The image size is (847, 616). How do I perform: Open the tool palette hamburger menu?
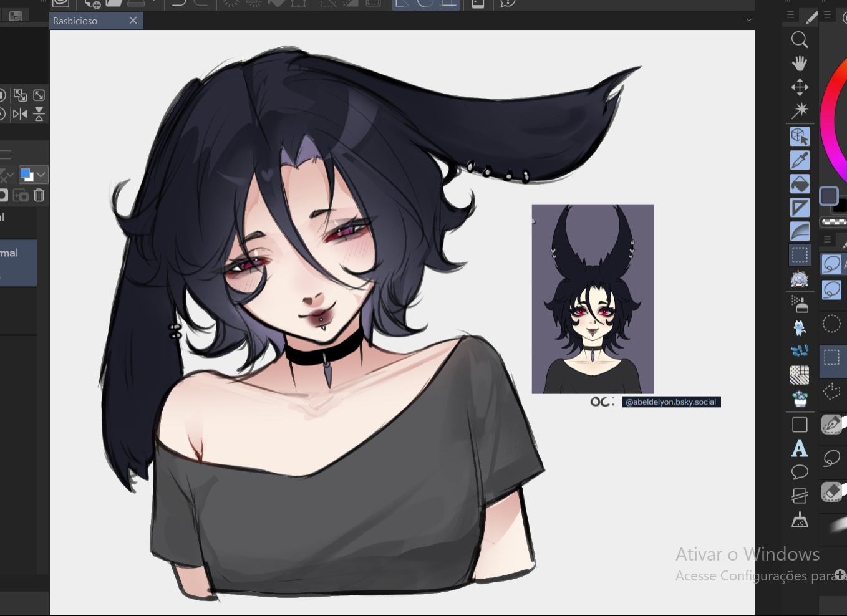point(790,15)
